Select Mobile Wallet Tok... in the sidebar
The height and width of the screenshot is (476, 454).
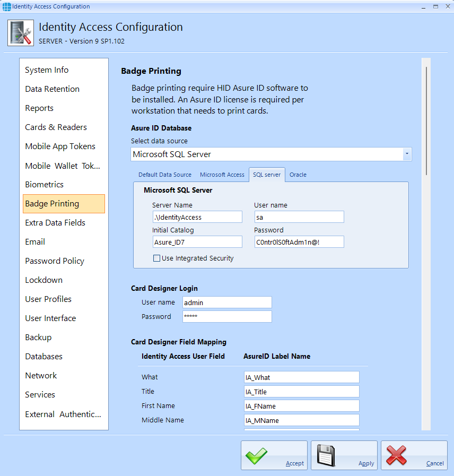(x=64, y=166)
